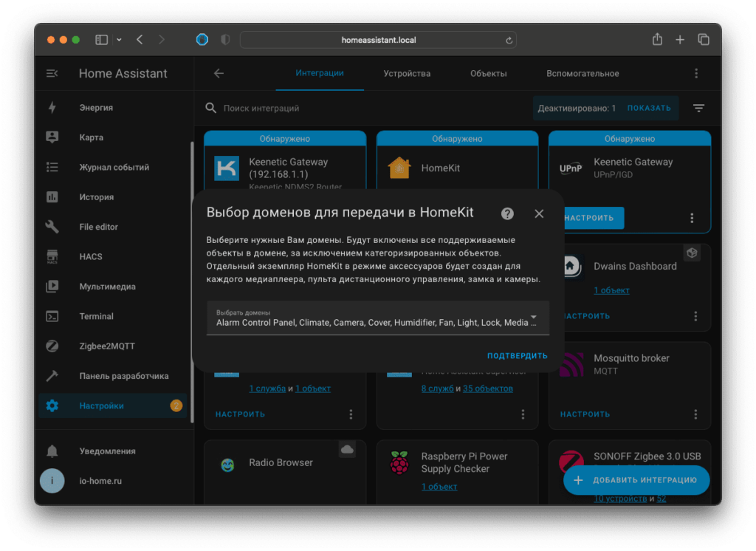Collapse the Home Assistant sidebar menu icon
Viewport: 756px width, 551px height.
pyautogui.click(x=52, y=73)
